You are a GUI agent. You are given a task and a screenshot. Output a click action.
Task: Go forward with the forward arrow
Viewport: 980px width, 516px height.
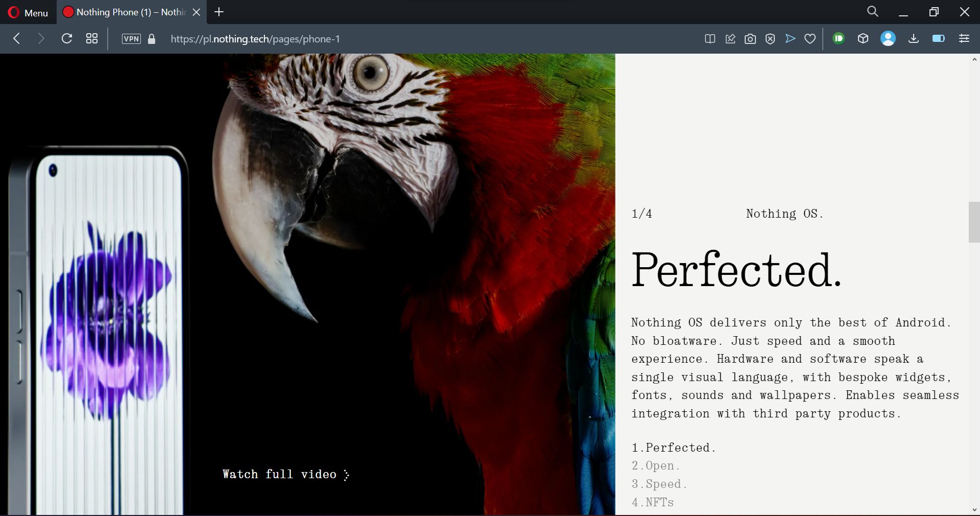[x=41, y=39]
